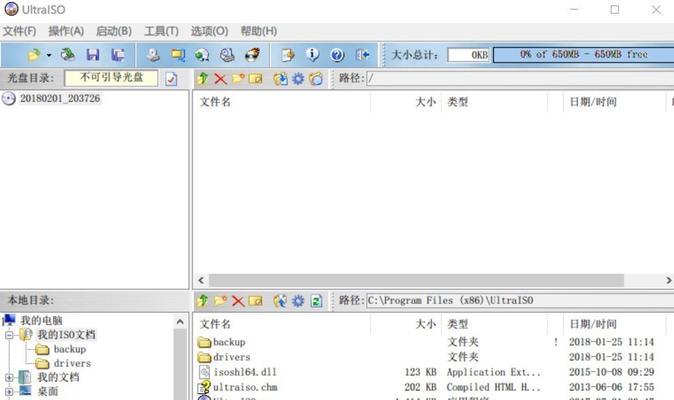674x400 pixels.
Task: Click the last disc toolbar icon beside gear
Action: [x=316, y=79]
